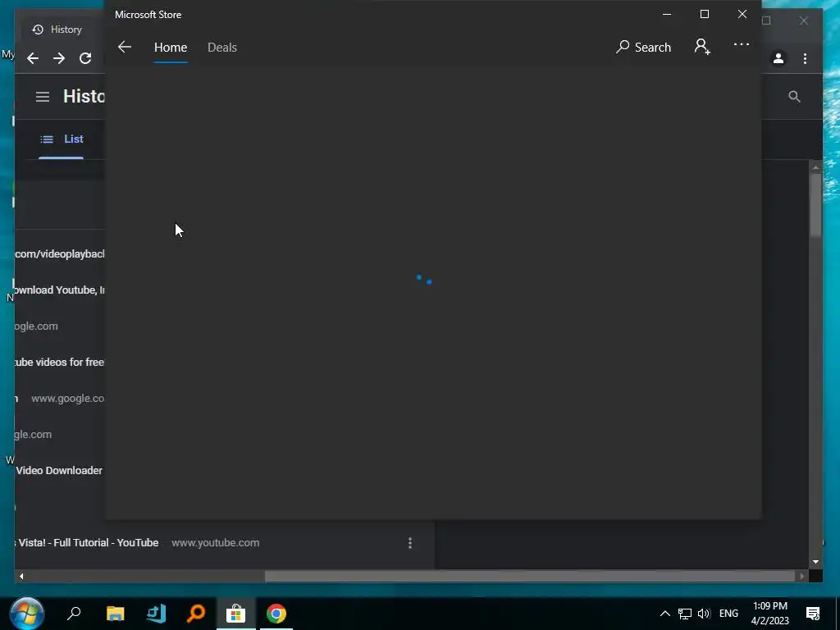Click the www.youtube.com domain text

[216, 543]
